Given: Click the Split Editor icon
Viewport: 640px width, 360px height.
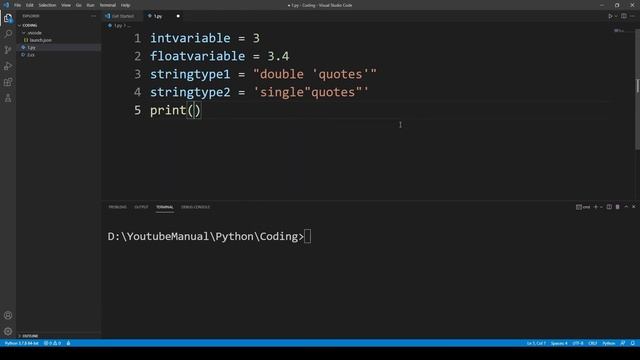Looking at the screenshot, I should pyautogui.click(x=624, y=16).
